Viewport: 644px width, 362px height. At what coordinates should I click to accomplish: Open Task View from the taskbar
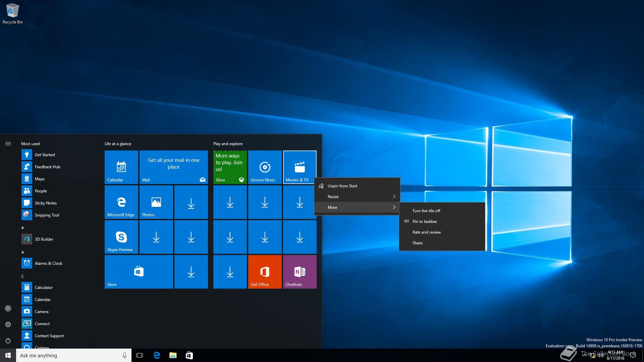(x=140, y=355)
